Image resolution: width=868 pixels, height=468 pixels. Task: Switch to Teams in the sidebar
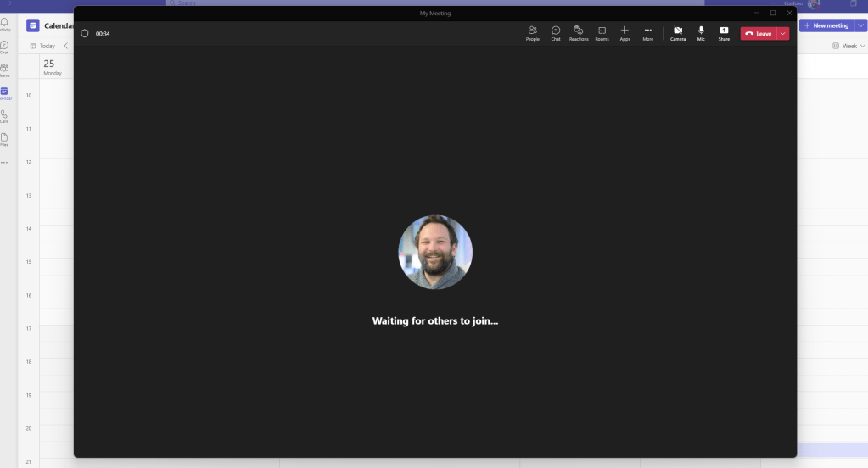(5, 70)
